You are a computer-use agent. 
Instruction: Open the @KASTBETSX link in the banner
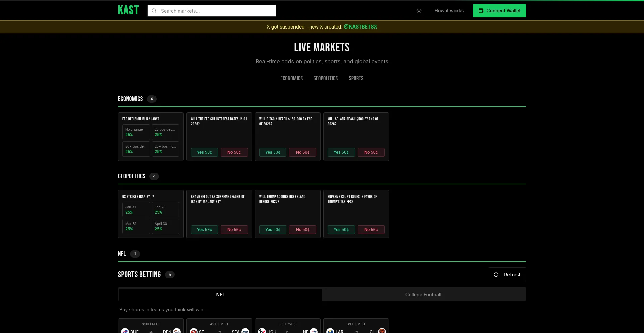[x=360, y=27]
